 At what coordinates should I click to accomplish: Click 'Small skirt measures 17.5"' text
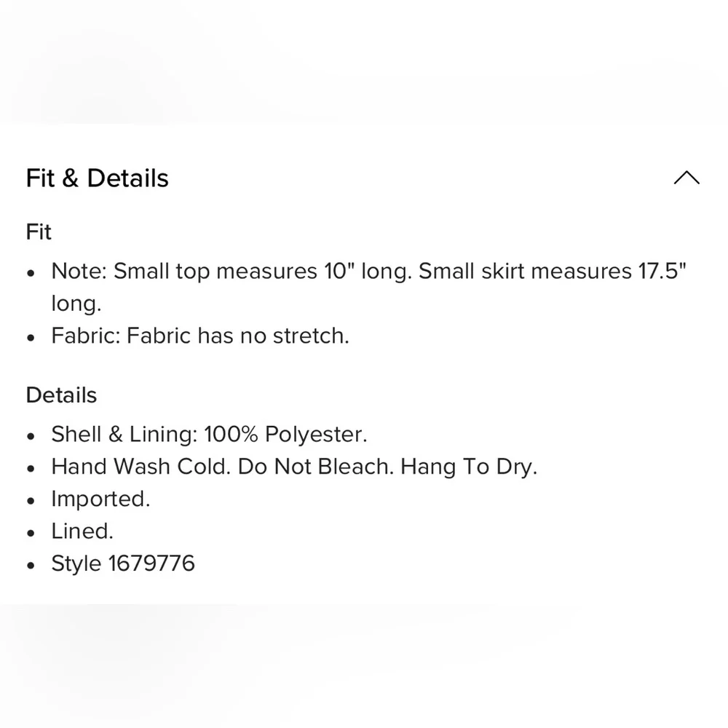pos(553,271)
